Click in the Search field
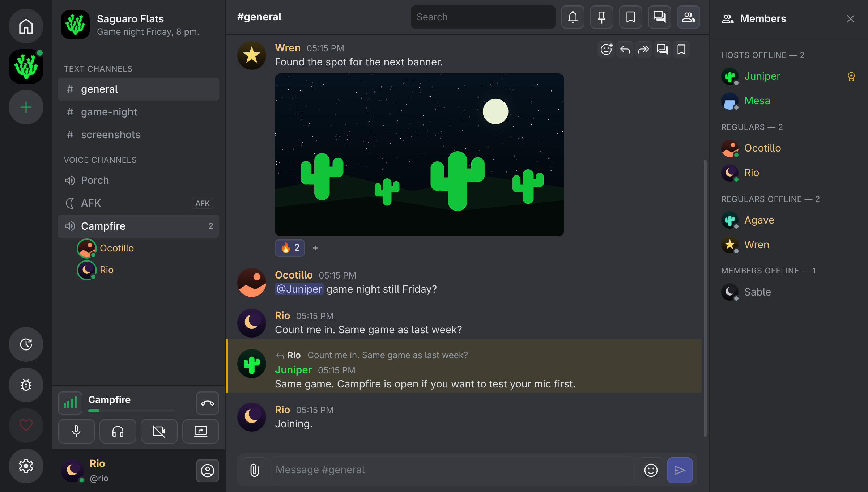868x492 pixels. click(x=483, y=17)
